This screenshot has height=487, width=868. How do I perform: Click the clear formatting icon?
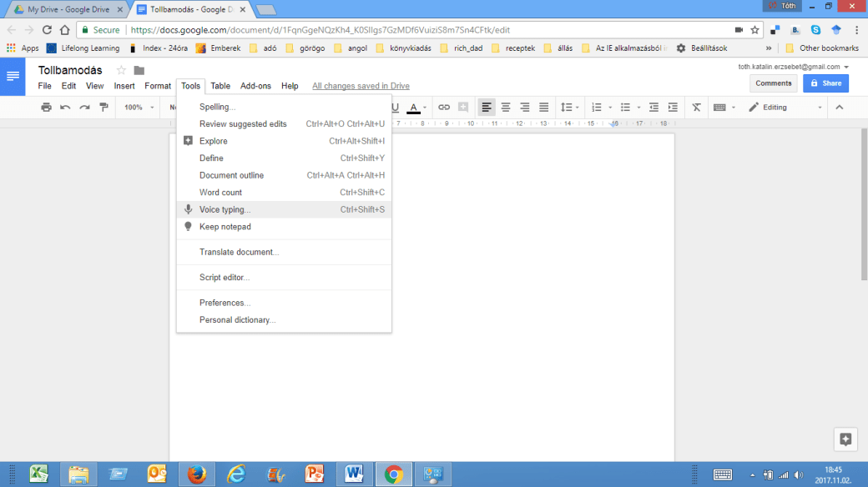click(696, 108)
